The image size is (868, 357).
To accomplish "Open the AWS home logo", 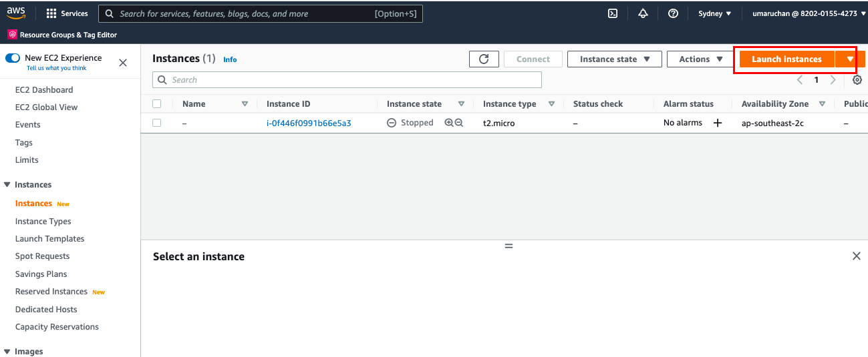I will (16, 13).
